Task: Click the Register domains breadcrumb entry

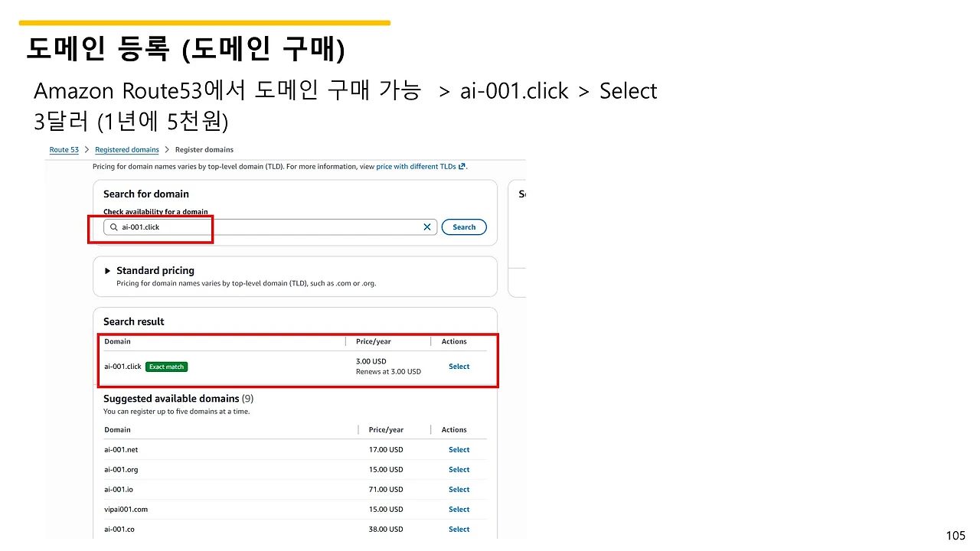Action: pyautogui.click(x=204, y=149)
